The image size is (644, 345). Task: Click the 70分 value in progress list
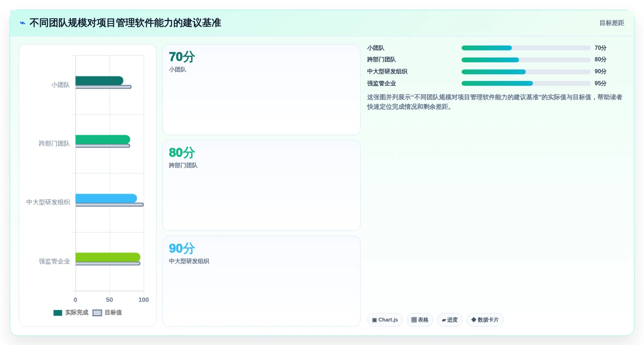pos(600,48)
